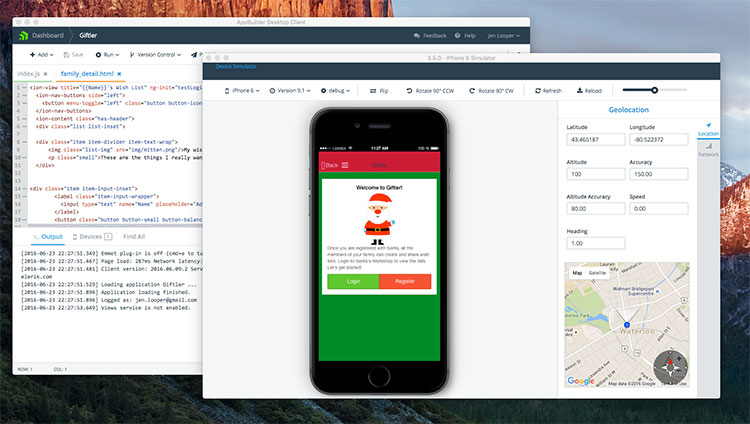
Task: Click the AppBuilder logo icon in Dashboard bar
Action: 23,35
